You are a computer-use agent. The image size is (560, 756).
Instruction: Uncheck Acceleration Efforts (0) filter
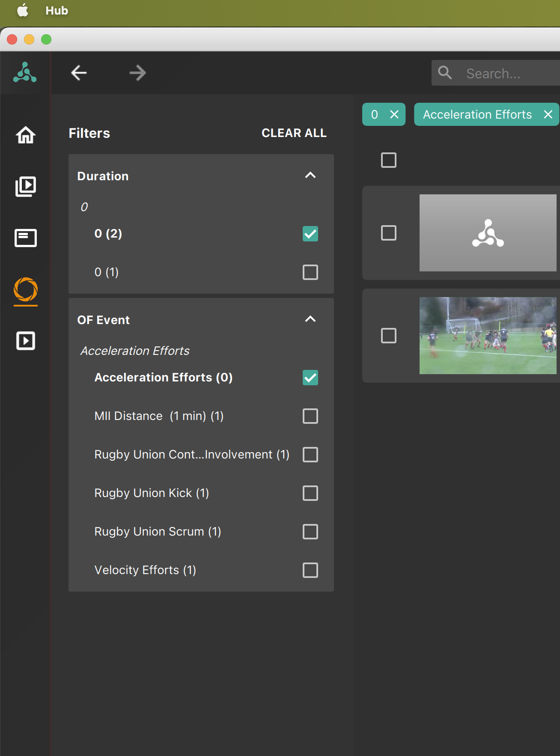click(310, 378)
